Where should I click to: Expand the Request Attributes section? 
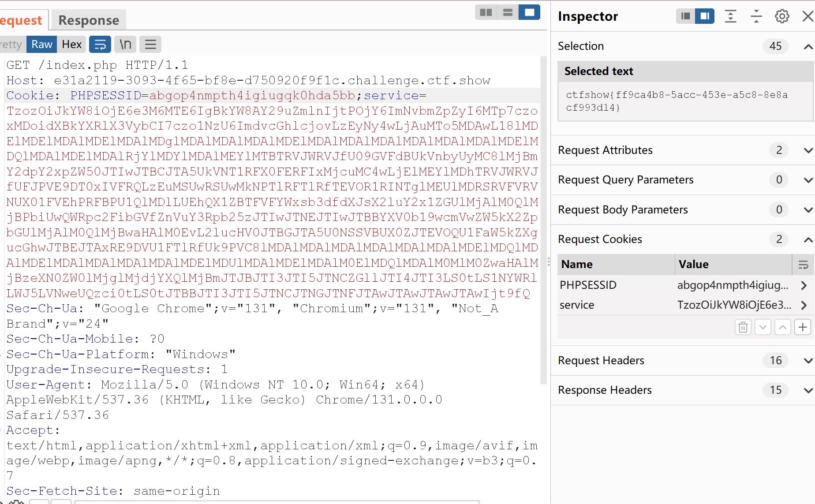[808, 150]
